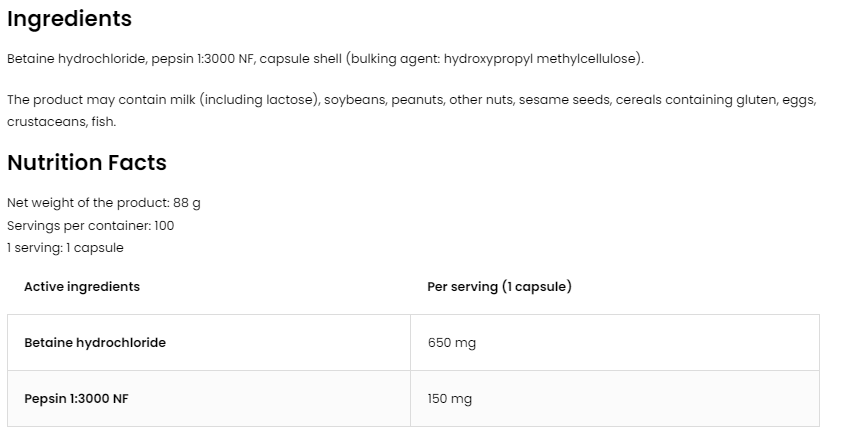845x444 pixels.
Task: Click the 150 mg value cell
Action: 450,399
